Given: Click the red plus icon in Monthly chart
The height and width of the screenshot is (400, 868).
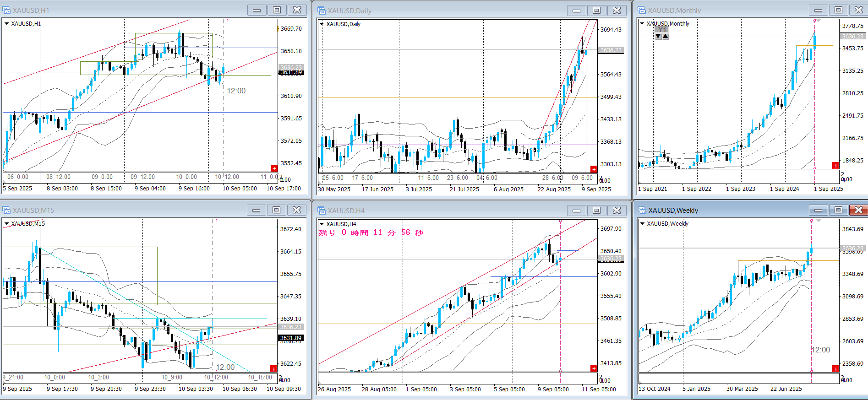Looking at the screenshot, I should (835, 166).
